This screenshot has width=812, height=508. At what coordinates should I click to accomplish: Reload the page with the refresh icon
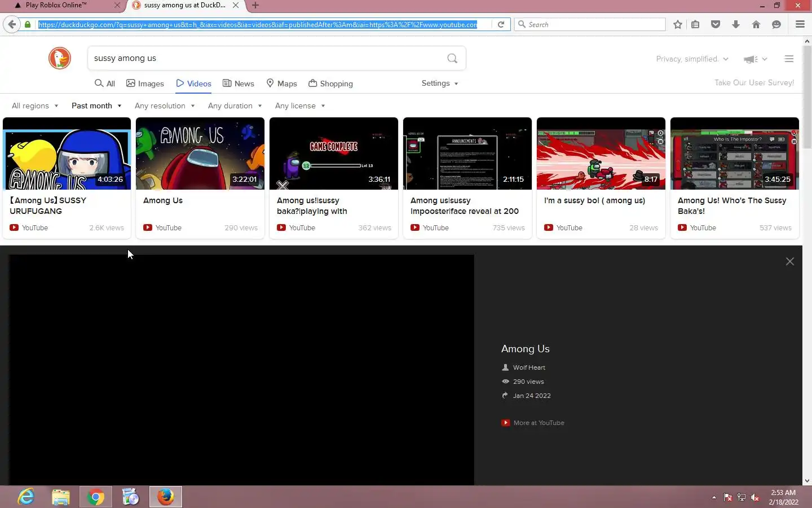coord(501,24)
